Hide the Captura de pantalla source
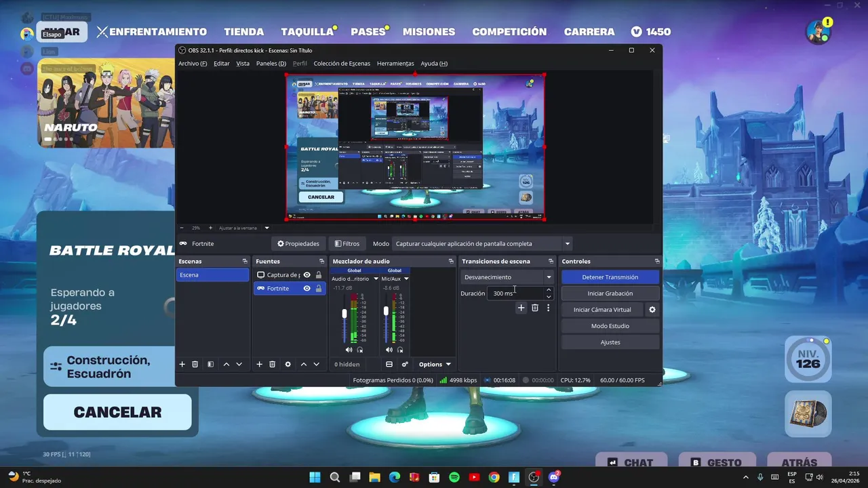Image resolution: width=868 pixels, height=488 pixels. pyautogui.click(x=307, y=274)
